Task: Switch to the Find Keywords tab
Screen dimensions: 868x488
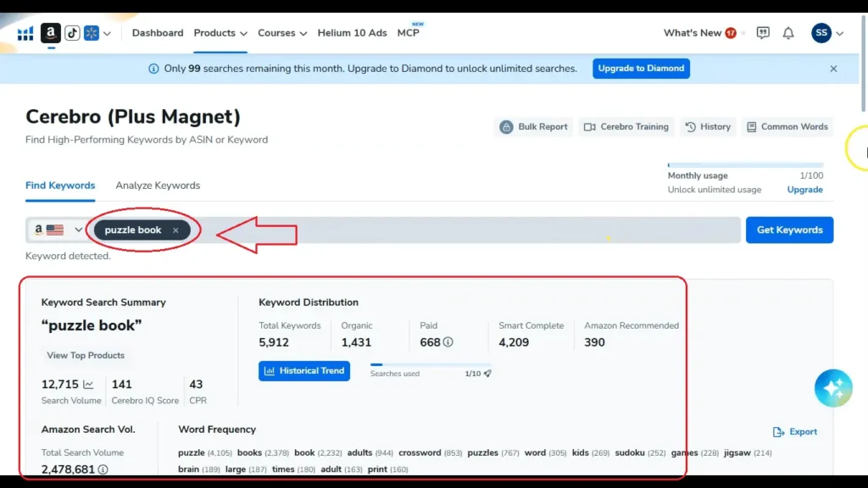Action: pyautogui.click(x=60, y=186)
